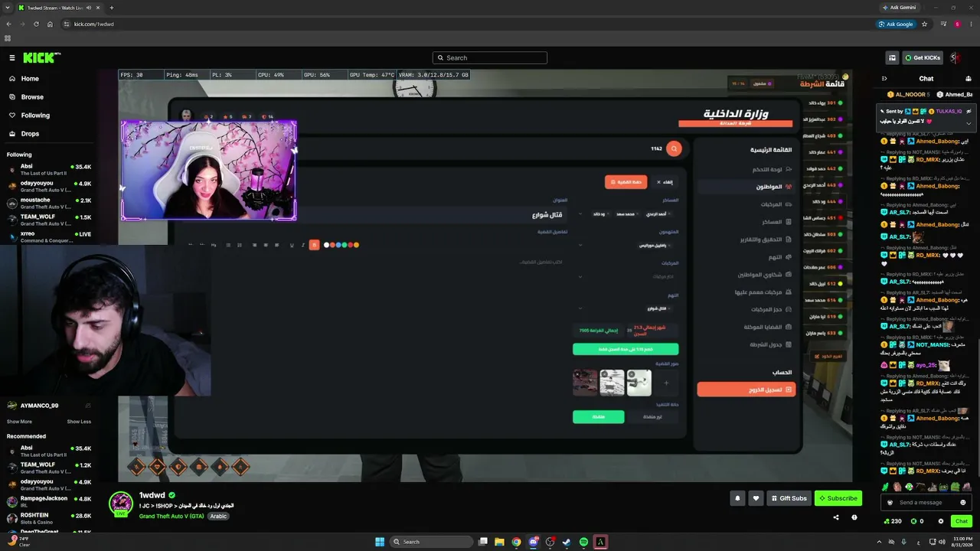
Task: Reload the page in Chrome
Action: [x=35, y=24]
